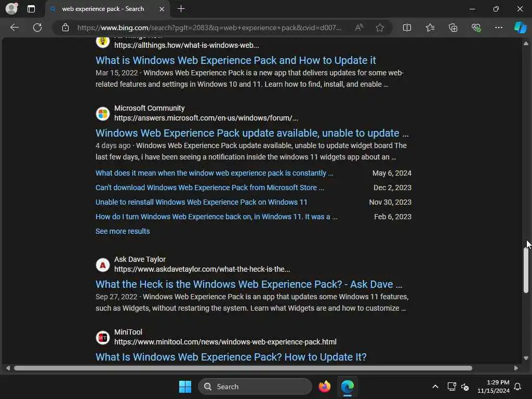This screenshot has height=399, width=532.
Task: Add this page to favorites star
Action: 380,28
